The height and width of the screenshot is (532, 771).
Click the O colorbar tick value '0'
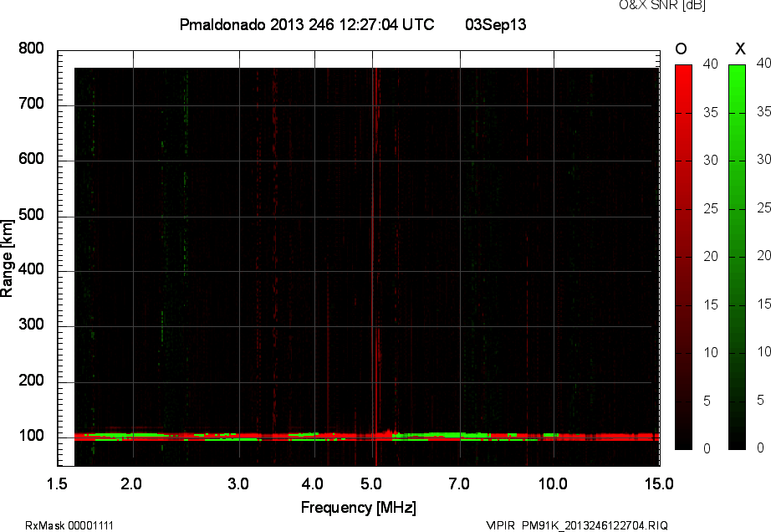(x=707, y=448)
